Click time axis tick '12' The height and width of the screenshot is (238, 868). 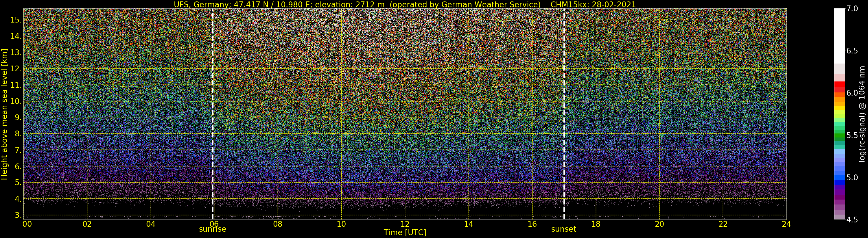coord(405,224)
